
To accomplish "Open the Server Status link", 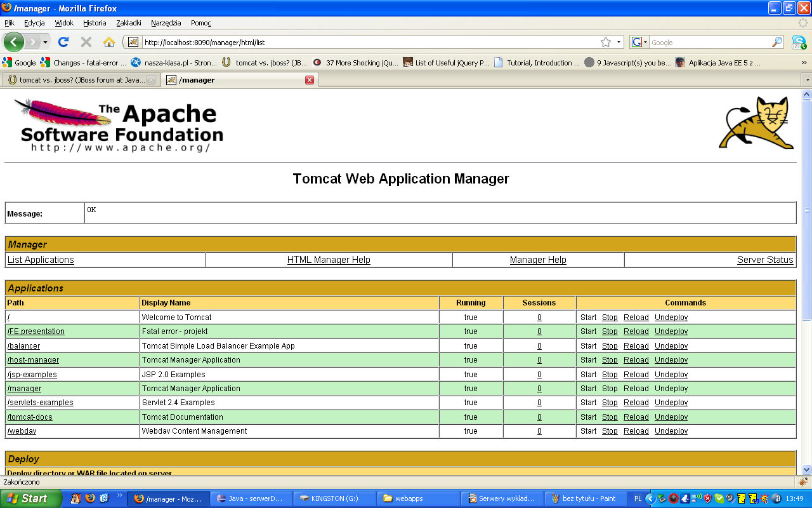I will (x=765, y=260).
